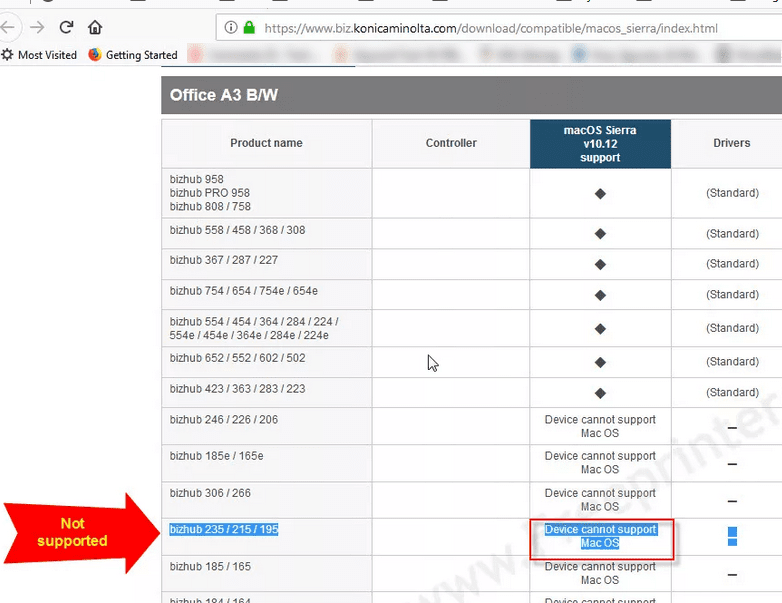The width and height of the screenshot is (782, 603).
Task: Click the Product name column header
Action: [266, 143]
